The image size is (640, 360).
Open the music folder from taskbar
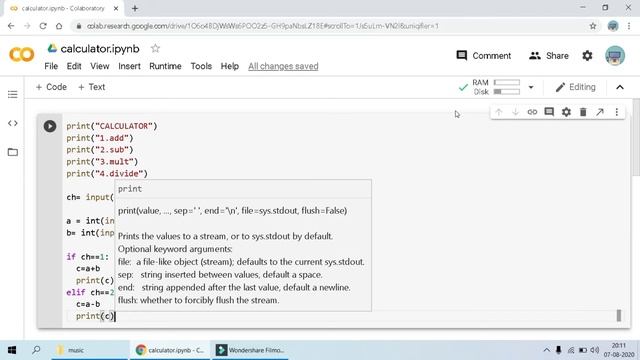click(91, 350)
